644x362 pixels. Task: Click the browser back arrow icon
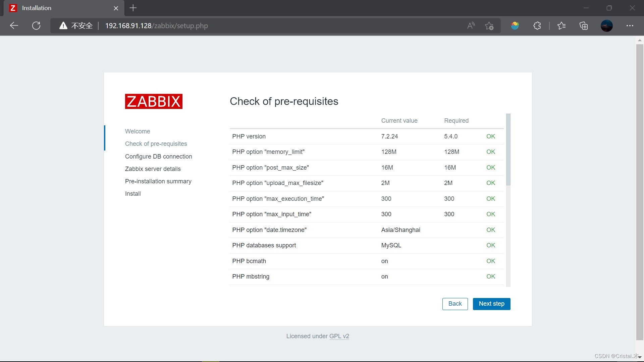(14, 26)
